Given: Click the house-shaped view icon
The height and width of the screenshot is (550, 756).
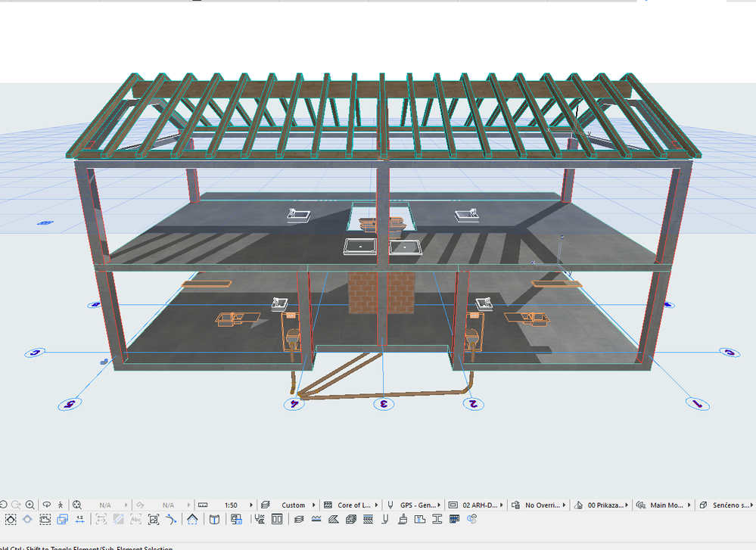Looking at the screenshot, I should click(x=192, y=519).
